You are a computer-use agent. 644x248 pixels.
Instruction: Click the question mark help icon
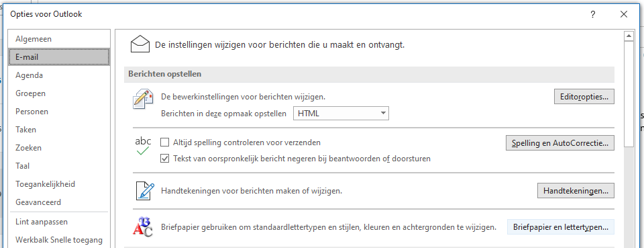(592, 14)
